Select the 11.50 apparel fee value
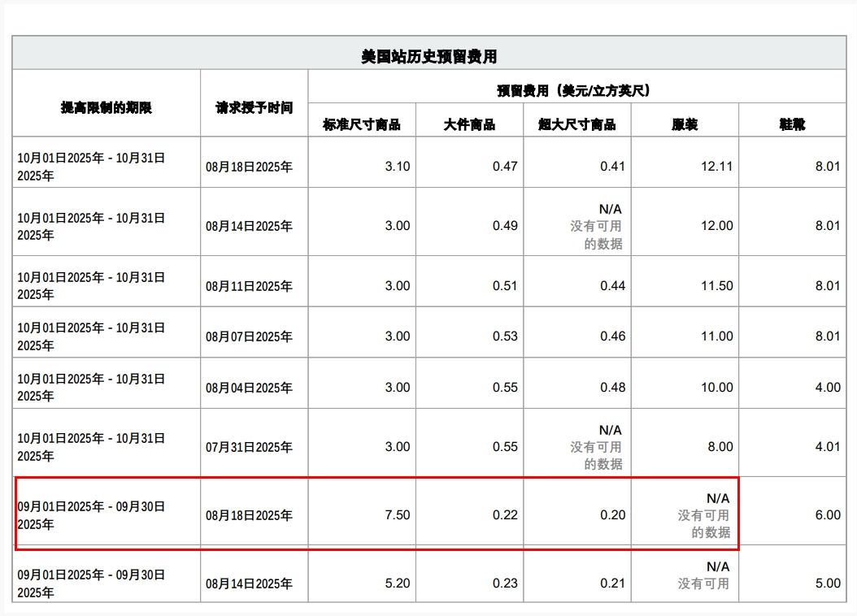The image size is (857, 616). coord(717,285)
